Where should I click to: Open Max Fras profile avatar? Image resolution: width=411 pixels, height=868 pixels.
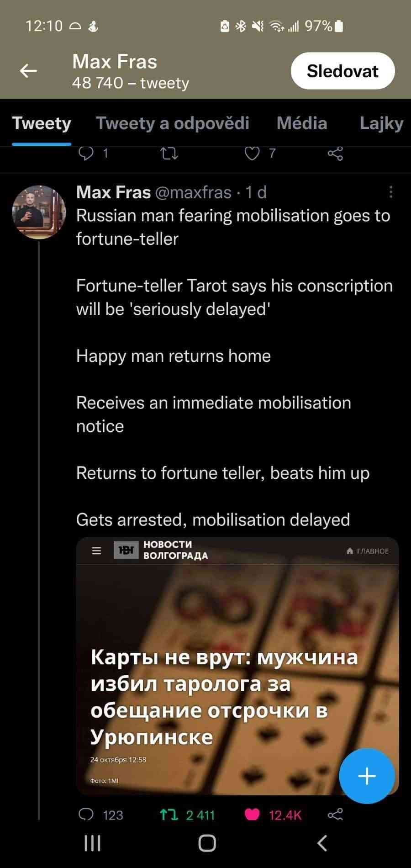click(x=39, y=212)
